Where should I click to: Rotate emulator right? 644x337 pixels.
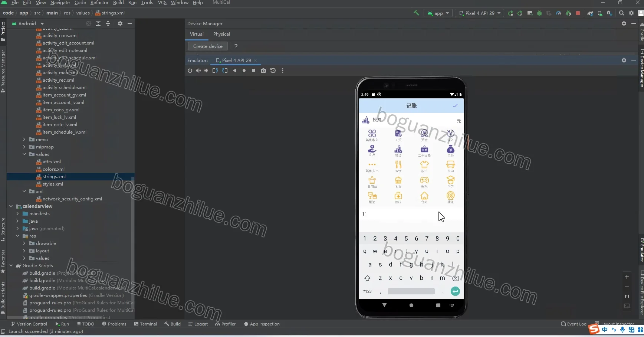coord(225,71)
